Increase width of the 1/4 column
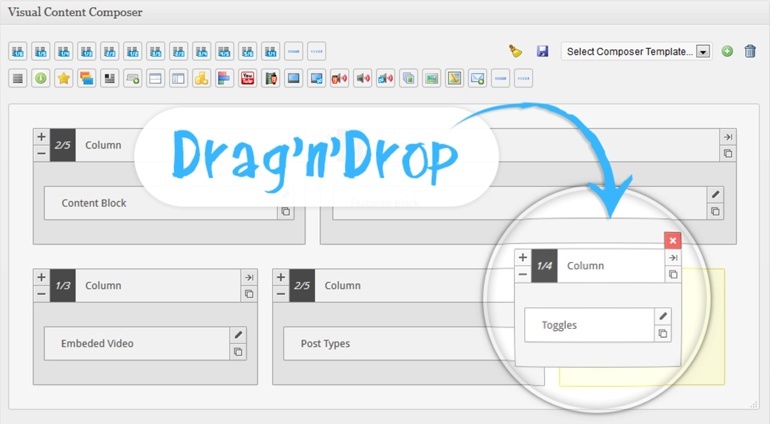770x424 pixels. tap(522, 257)
